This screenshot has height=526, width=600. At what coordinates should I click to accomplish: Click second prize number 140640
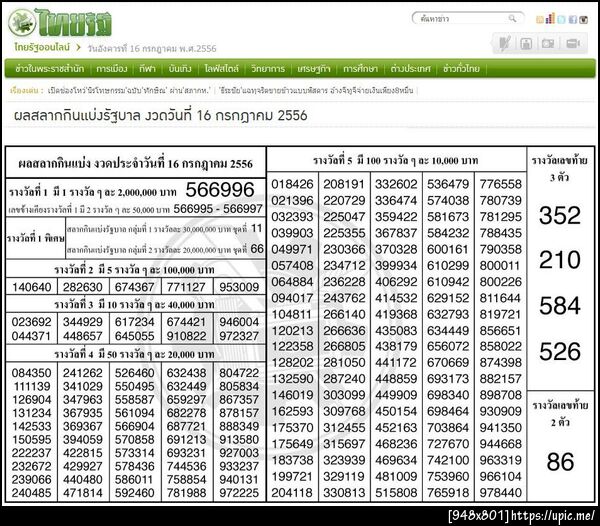31,287
